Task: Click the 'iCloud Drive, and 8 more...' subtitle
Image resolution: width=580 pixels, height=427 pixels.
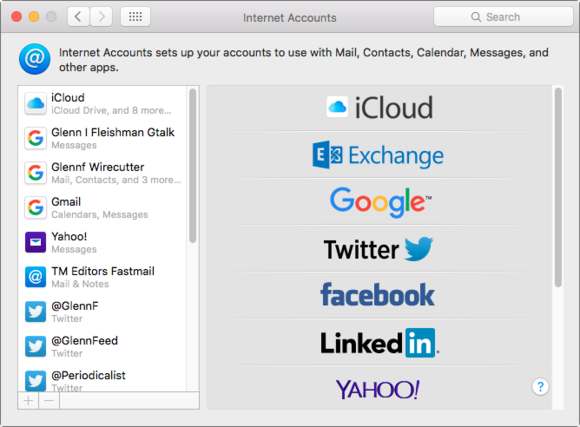Action: click(111, 110)
